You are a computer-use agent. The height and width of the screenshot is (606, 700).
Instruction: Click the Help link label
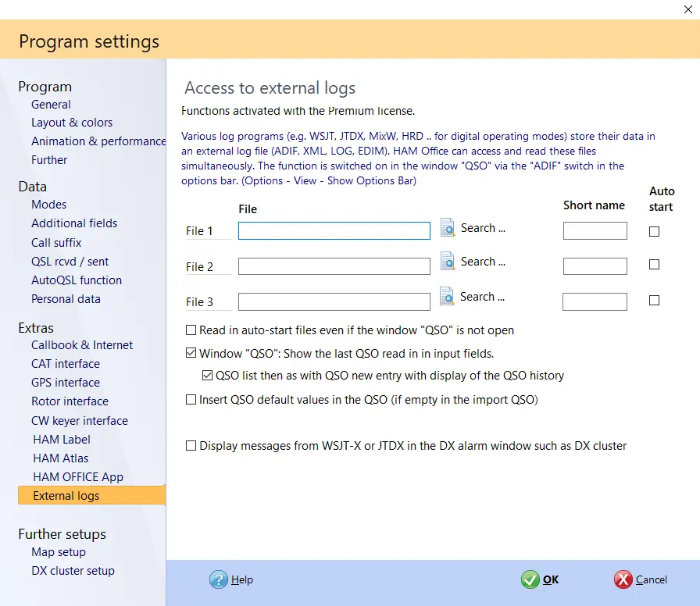(242, 579)
